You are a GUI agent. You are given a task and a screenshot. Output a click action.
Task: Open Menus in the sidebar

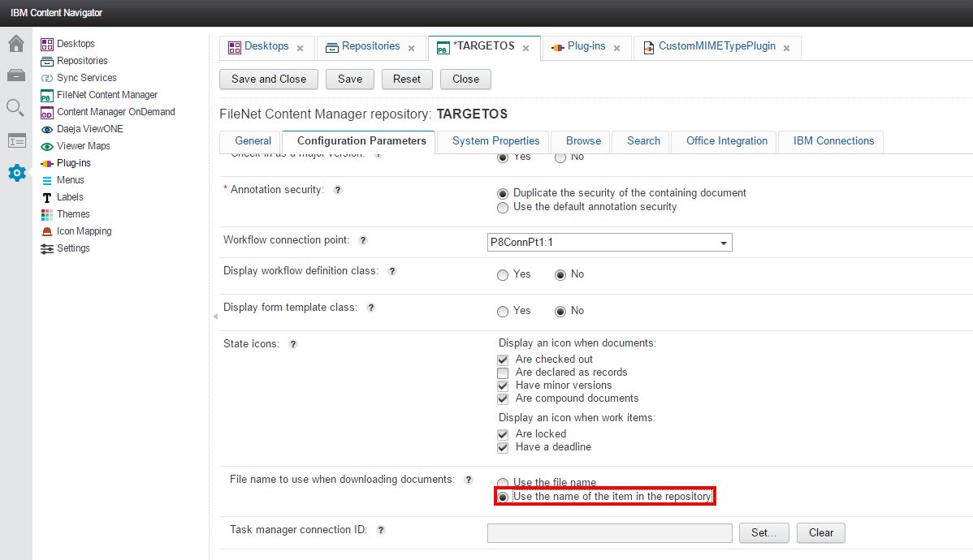point(62,180)
